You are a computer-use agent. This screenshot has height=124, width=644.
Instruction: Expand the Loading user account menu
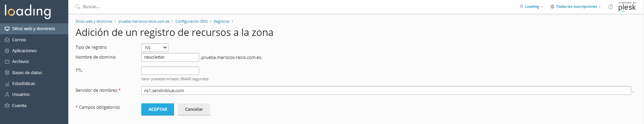point(531,6)
